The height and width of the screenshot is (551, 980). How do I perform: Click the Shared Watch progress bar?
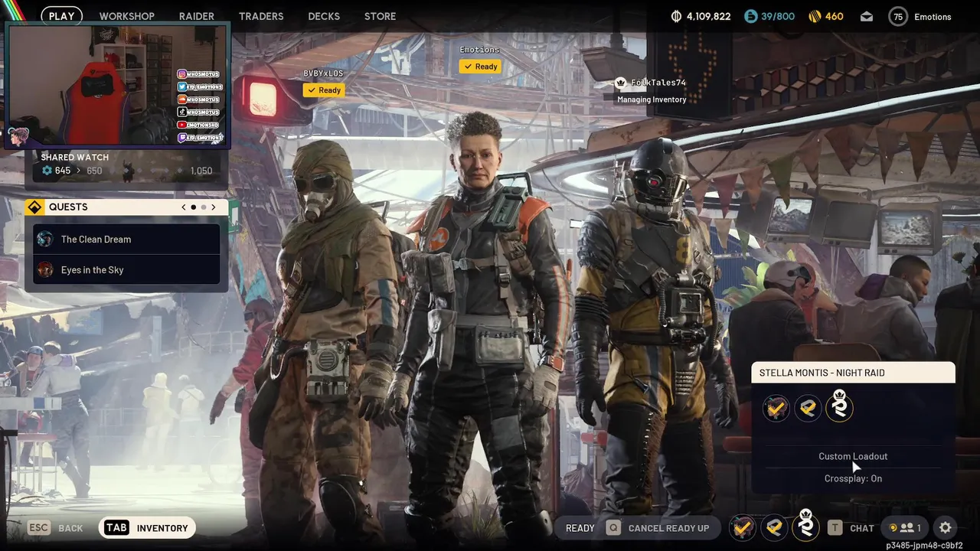point(127,171)
